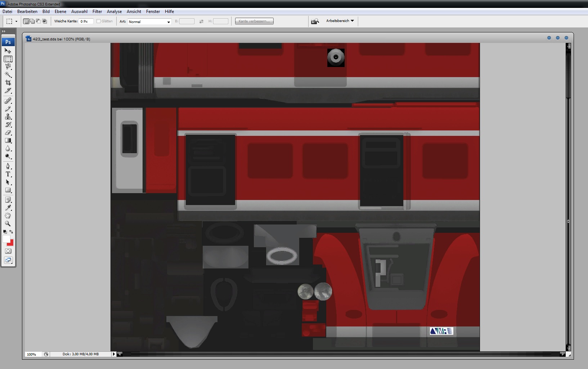Screen dimensions: 588x369
Task: Pick the Clone Stamp tool
Action: [x=8, y=117]
